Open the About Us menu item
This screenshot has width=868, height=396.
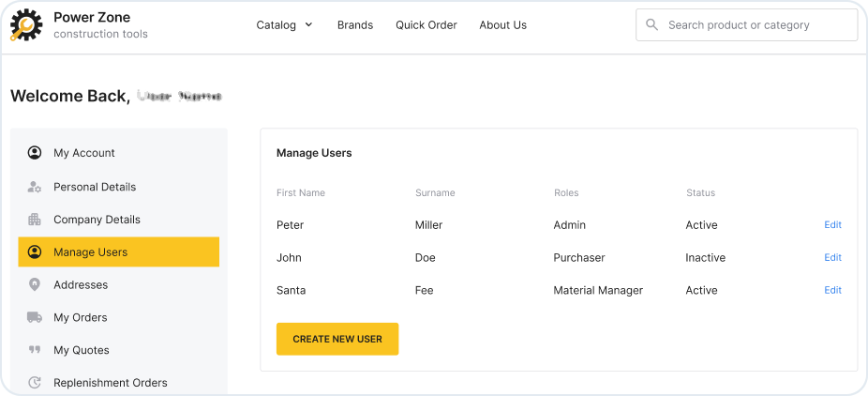(502, 25)
